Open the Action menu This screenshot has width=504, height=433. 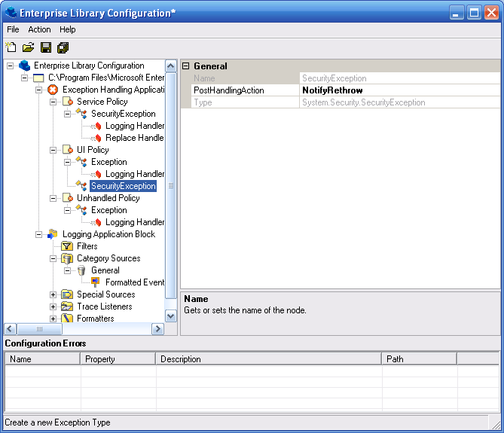(x=39, y=29)
